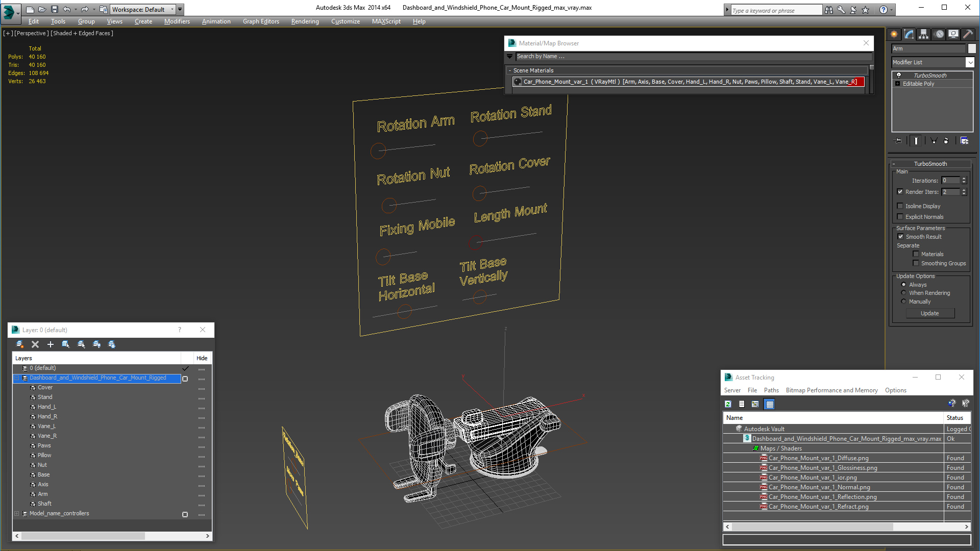The height and width of the screenshot is (551, 980).
Task: Click Make Unique icon under modifier stack
Action: [934, 141]
